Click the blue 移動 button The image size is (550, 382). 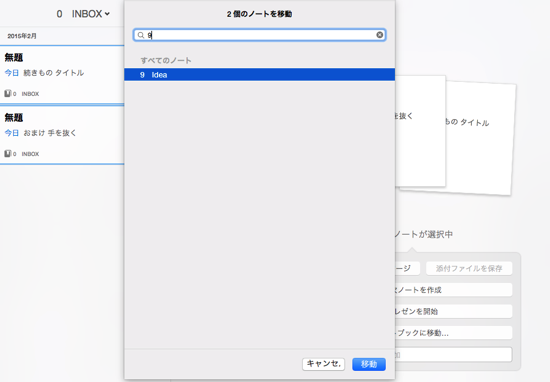tap(369, 364)
